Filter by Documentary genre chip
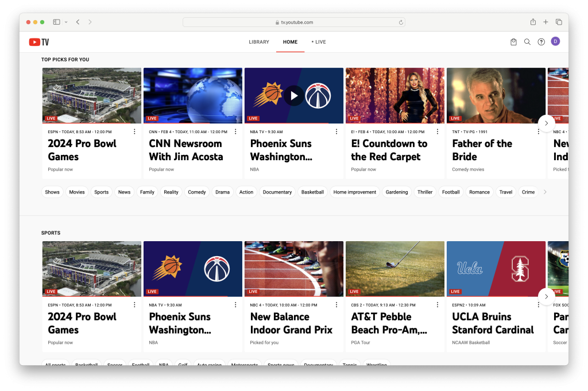This screenshot has width=588, height=391. (277, 192)
